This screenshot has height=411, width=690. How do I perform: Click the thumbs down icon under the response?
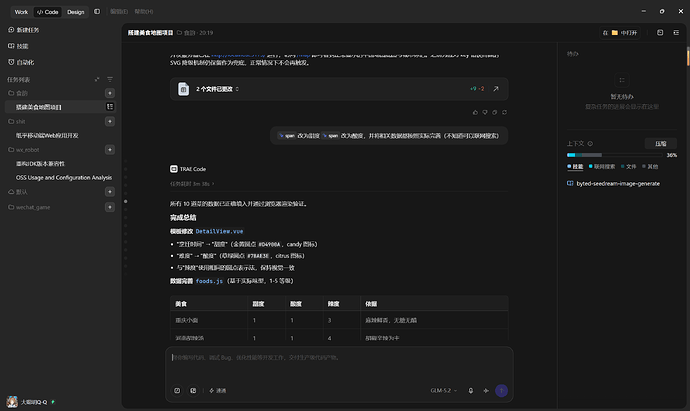click(485, 112)
